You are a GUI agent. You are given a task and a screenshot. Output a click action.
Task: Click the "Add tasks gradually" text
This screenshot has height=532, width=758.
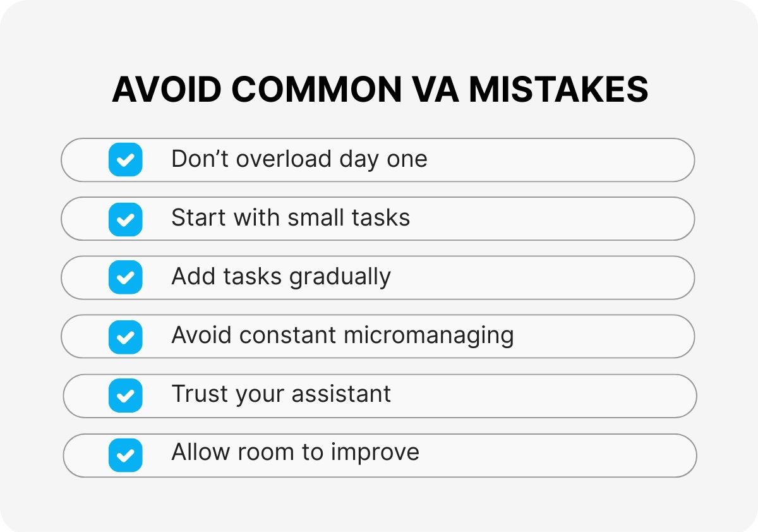point(281,277)
